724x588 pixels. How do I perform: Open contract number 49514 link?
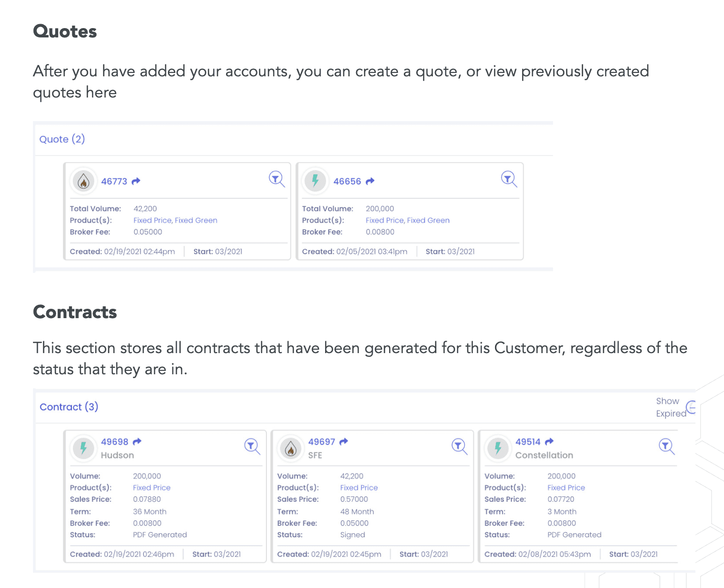tap(528, 442)
